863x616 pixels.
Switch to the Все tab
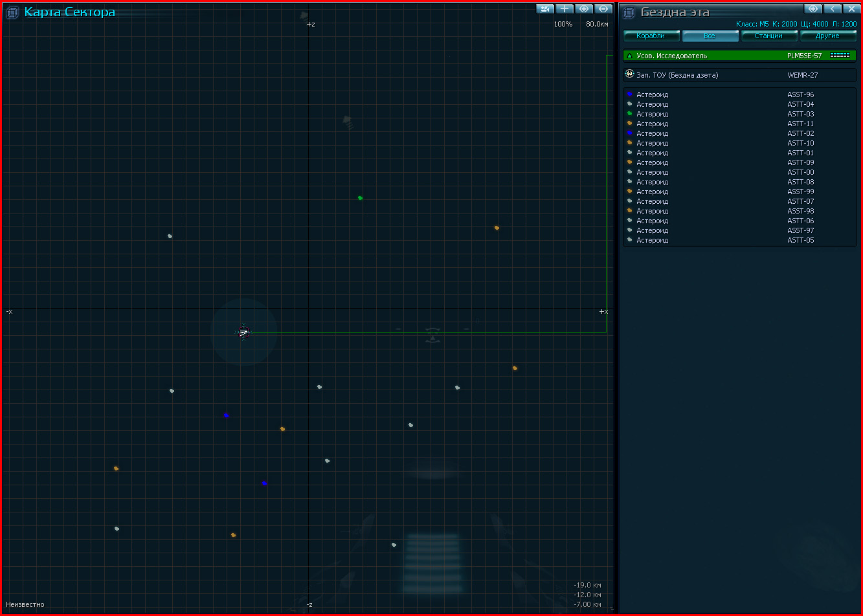pos(710,36)
